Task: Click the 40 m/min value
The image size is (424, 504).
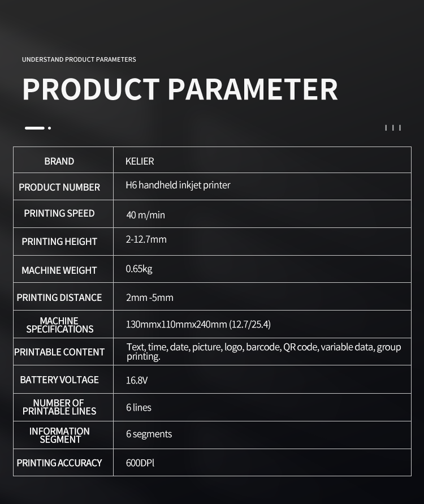Action: point(146,215)
